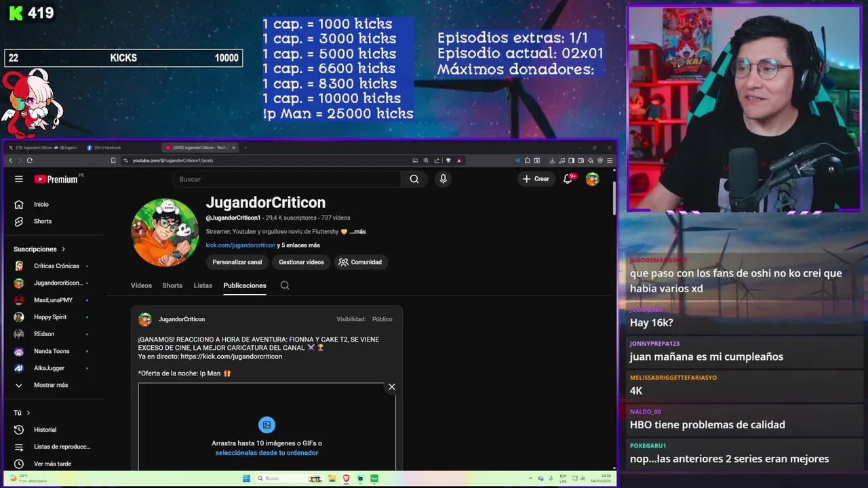Switch to Shorts channel tab
The image size is (868, 488).
pyautogui.click(x=172, y=285)
